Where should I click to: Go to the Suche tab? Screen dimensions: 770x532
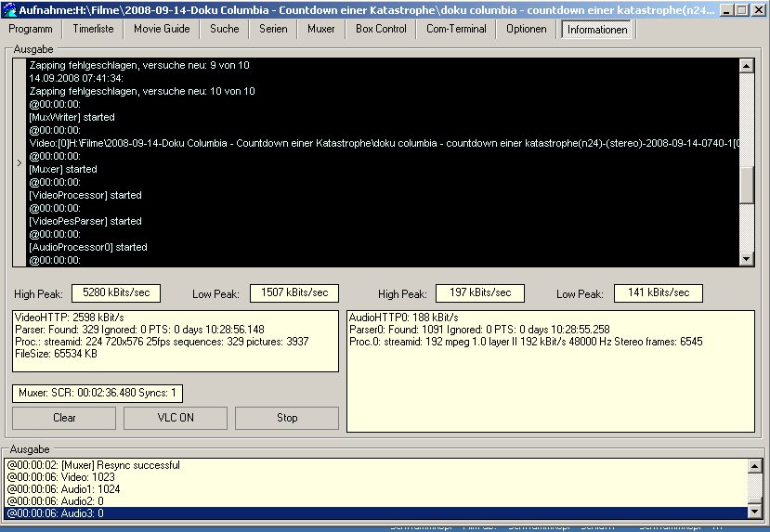coord(225,29)
